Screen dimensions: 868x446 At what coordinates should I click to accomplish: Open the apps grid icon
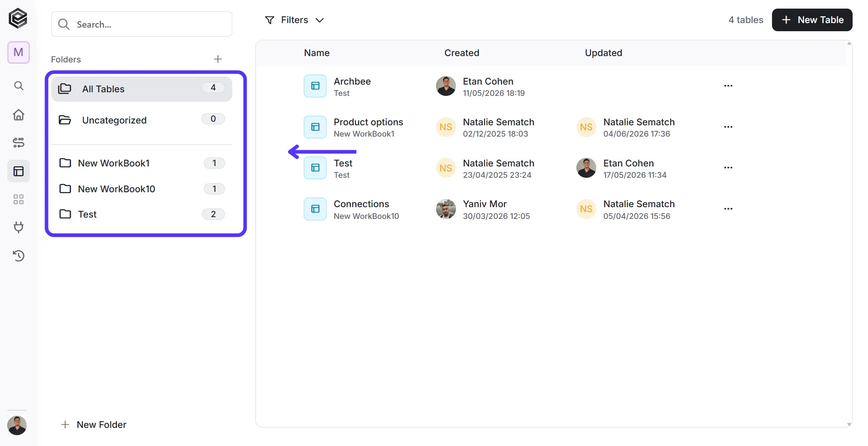(19, 199)
